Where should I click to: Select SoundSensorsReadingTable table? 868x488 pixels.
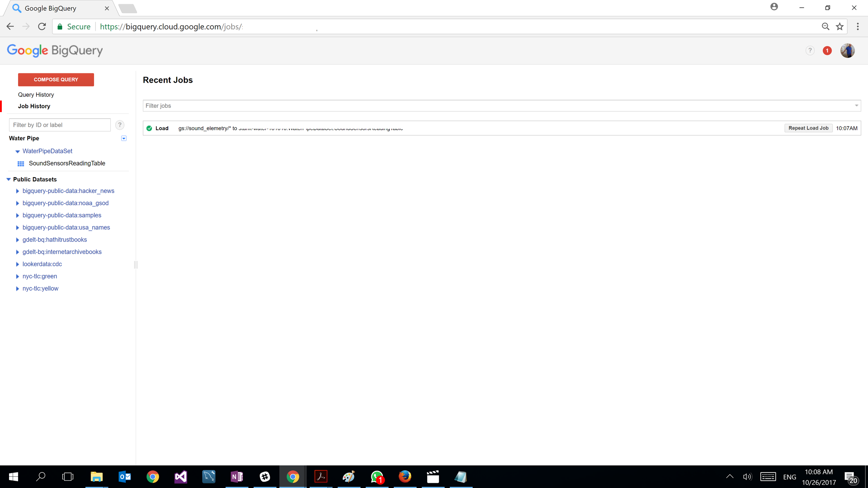tap(67, 163)
